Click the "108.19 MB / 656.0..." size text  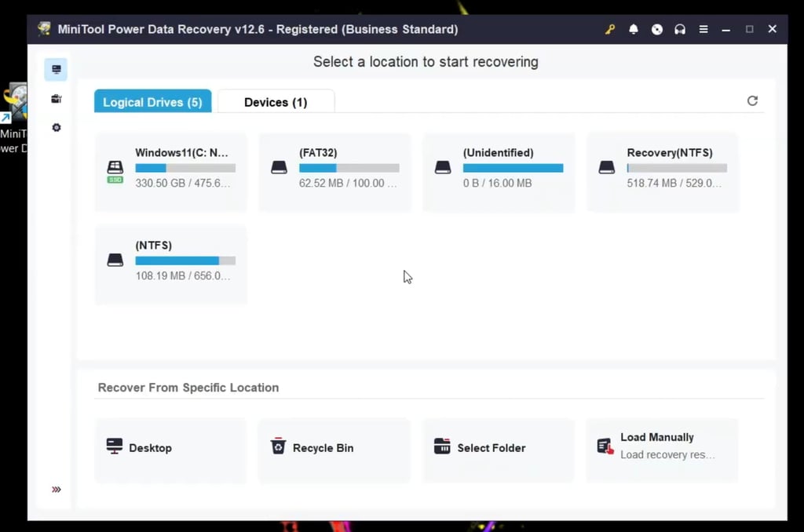[x=182, y=275]
